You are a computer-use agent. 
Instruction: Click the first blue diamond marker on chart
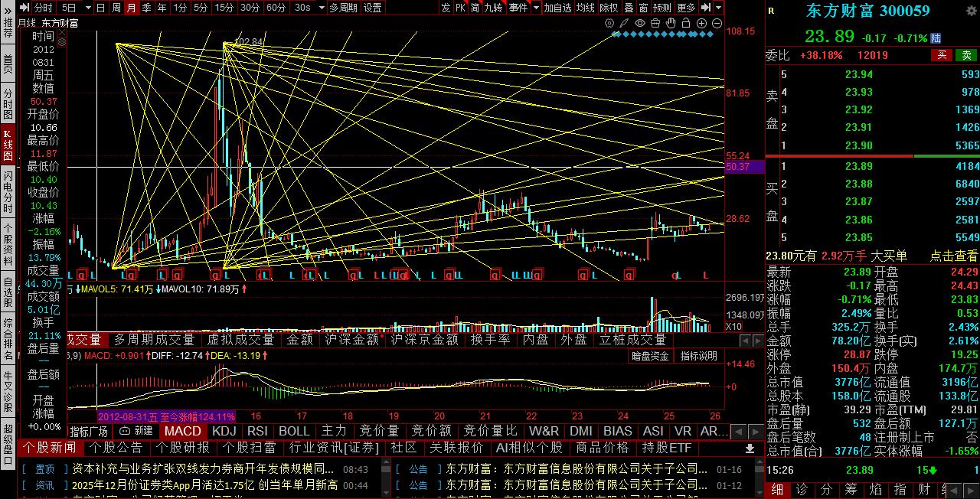[x=615, y=34]
